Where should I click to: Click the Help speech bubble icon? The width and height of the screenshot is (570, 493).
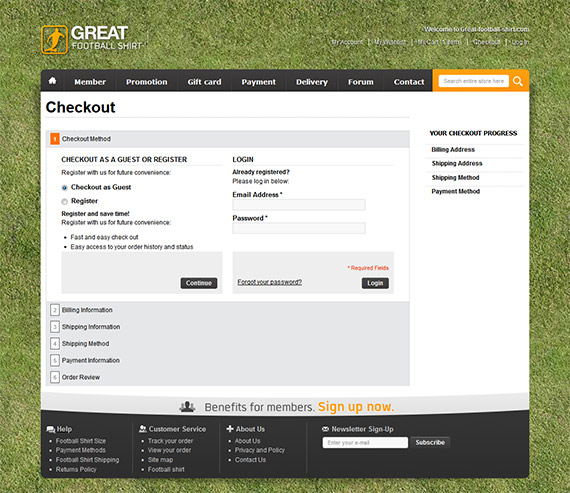coord(51,429)
